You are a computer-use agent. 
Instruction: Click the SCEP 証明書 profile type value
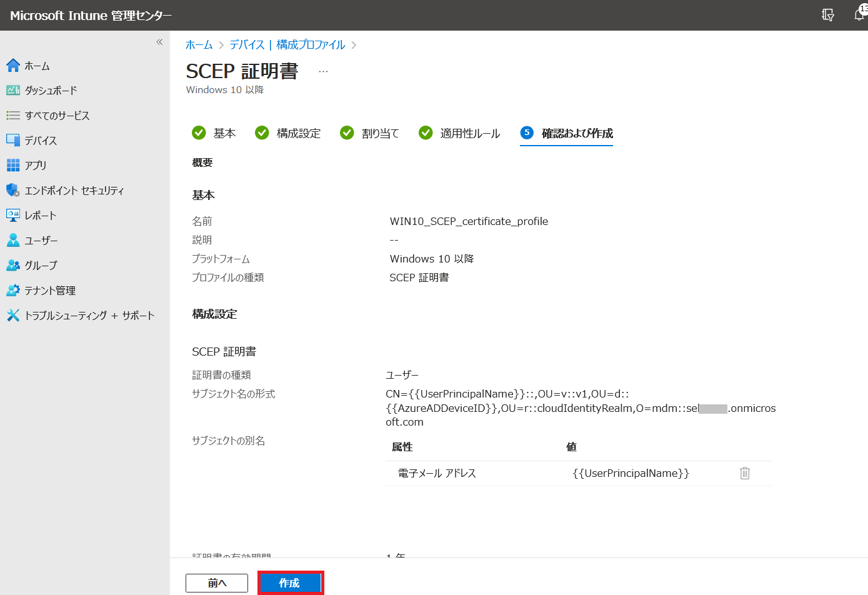(x=419, y=277)
